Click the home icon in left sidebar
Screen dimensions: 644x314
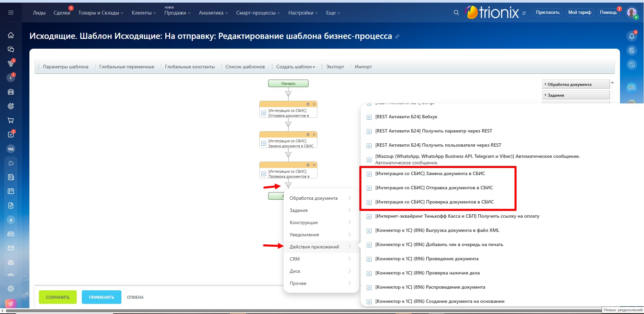[x=11, y=35]
